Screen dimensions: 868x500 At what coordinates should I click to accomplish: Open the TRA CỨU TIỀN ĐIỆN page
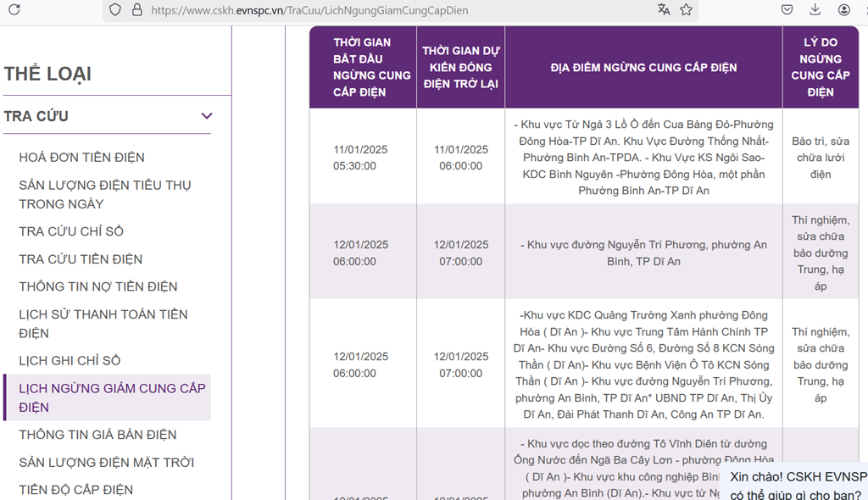pos(81,259)
